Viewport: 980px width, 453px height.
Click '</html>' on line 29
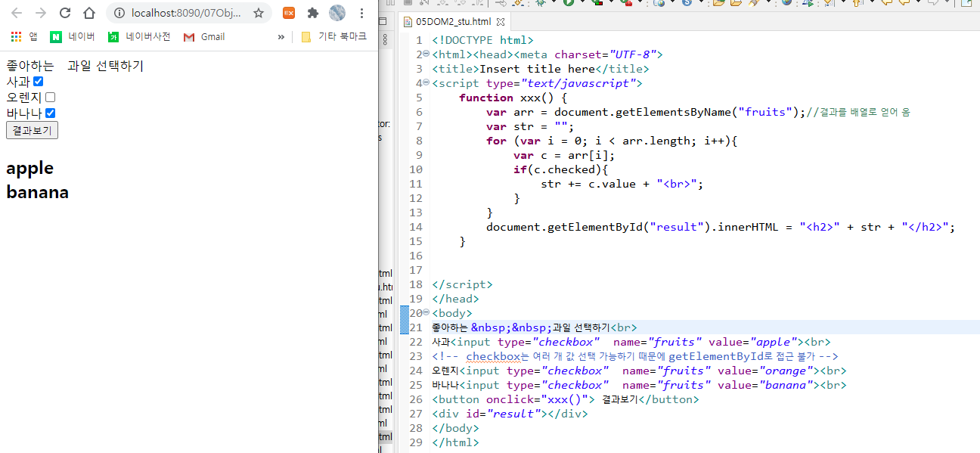pyautogui.click(x=455, y=442)
